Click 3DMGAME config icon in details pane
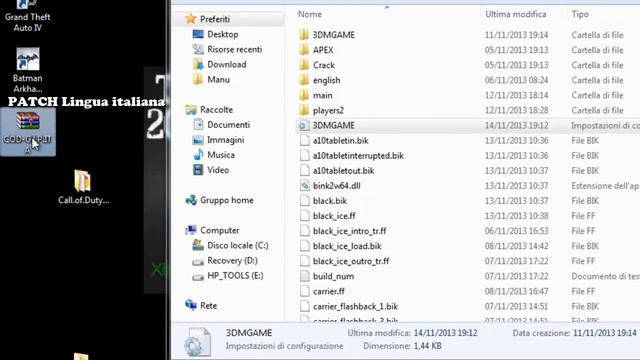Image resolution: width=640 pixels, height=360 pixels. click(198, 341)
